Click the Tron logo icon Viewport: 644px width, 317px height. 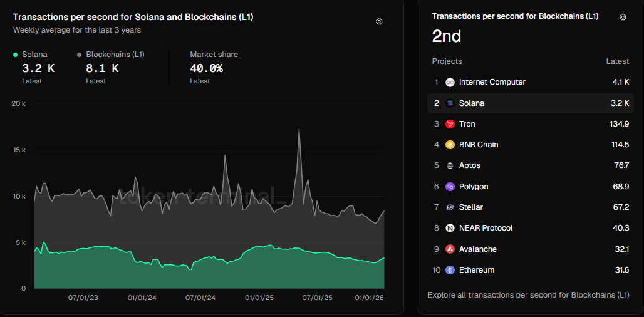450,124
